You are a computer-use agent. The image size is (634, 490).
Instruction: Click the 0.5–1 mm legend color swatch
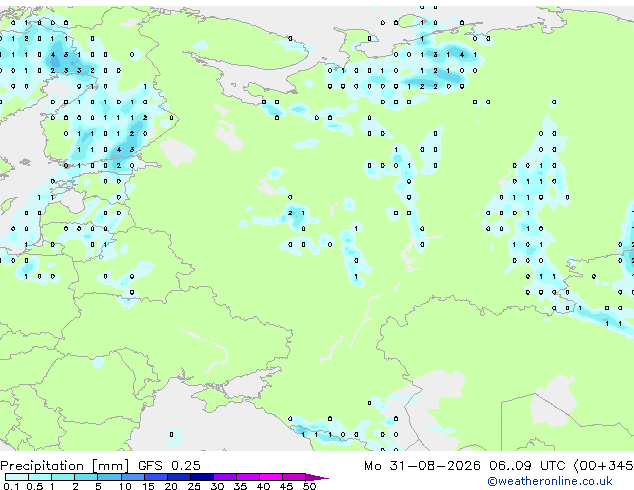40,477
